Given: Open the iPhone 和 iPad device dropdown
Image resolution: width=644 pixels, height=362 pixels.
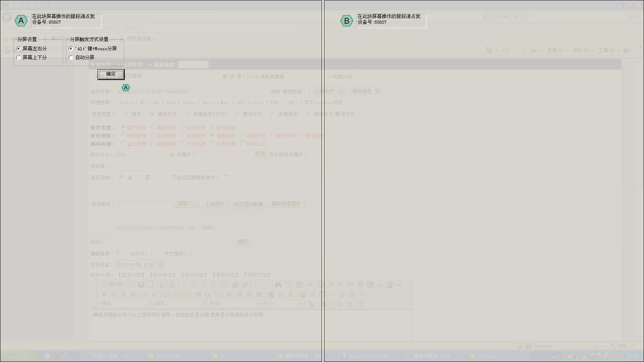Looking at the screenshot, I should 139,264.
